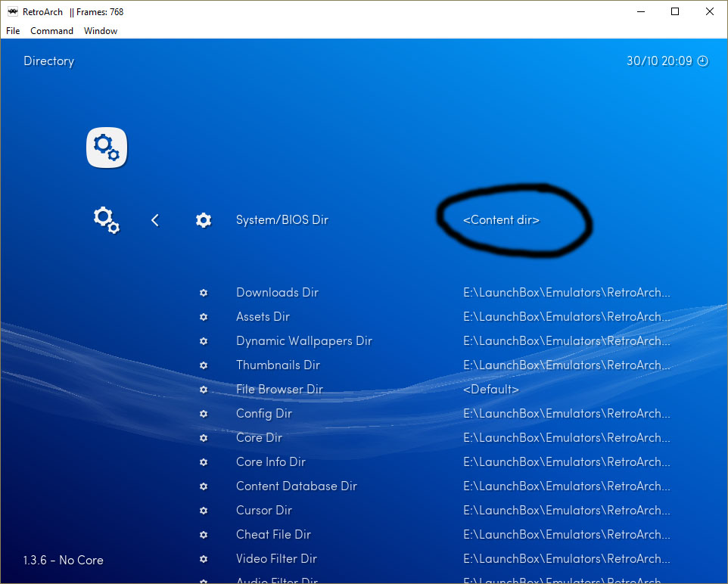728x584 pixels.
Task: Click the path value for Config Dir
Action: 566,414
